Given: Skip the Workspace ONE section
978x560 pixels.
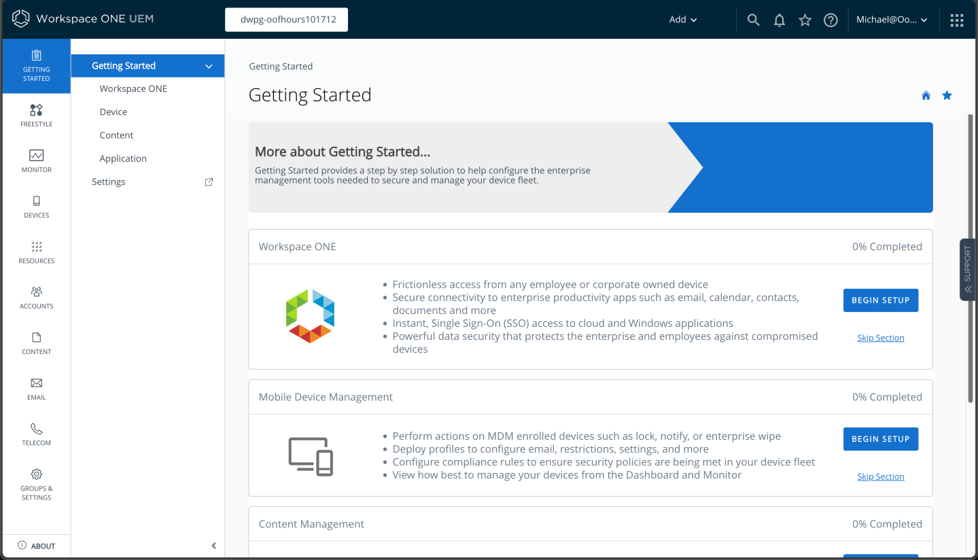Looking at the screenshot, I should pos(880,337).
